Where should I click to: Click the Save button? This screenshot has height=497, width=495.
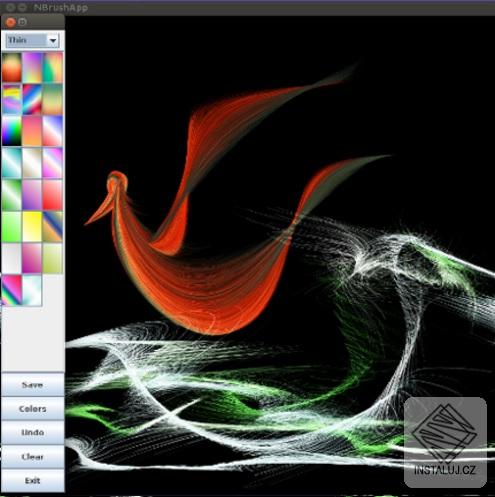[x=33, y=385]
